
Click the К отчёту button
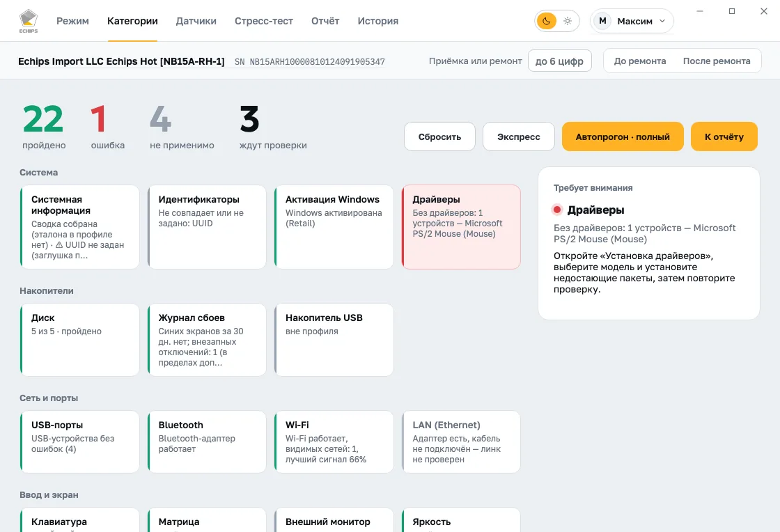[x=724, y=136]
